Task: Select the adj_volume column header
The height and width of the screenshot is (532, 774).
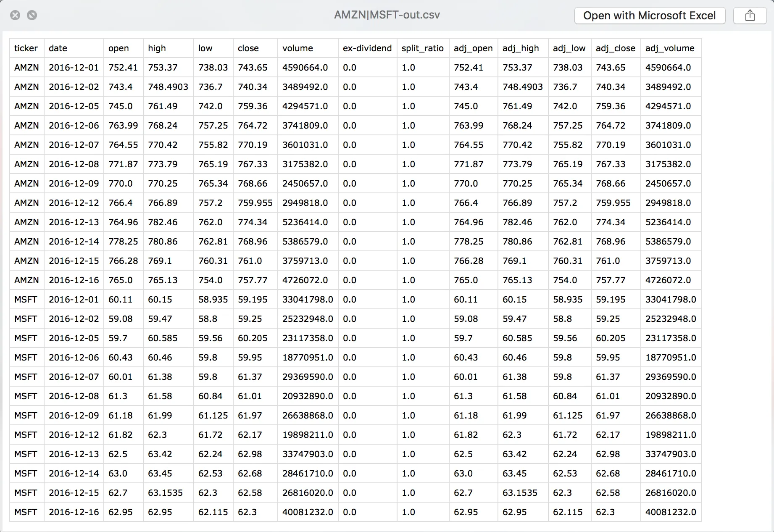Action: tap(670, 48)
